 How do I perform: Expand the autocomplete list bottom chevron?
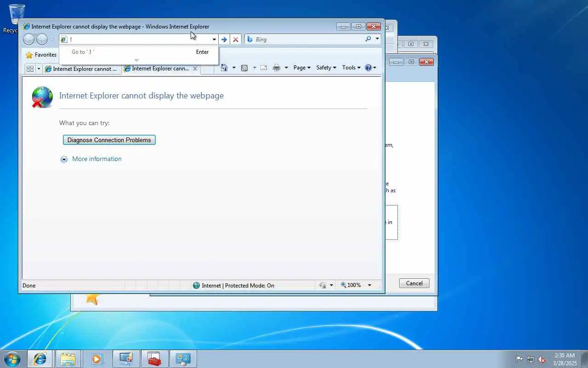point(136,60)
